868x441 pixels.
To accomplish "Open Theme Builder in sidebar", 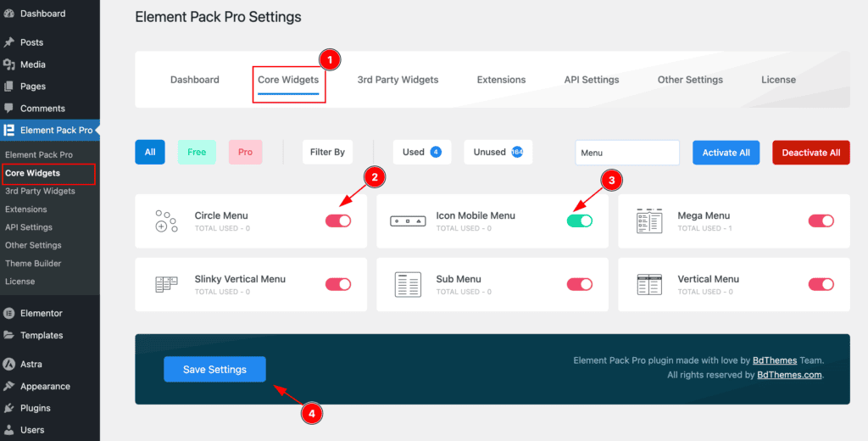I will [x=33, y=263].
